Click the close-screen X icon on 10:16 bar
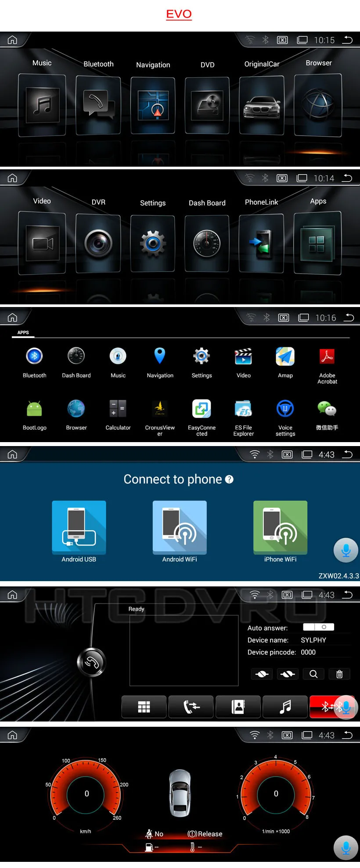 [x=284, y=318]
